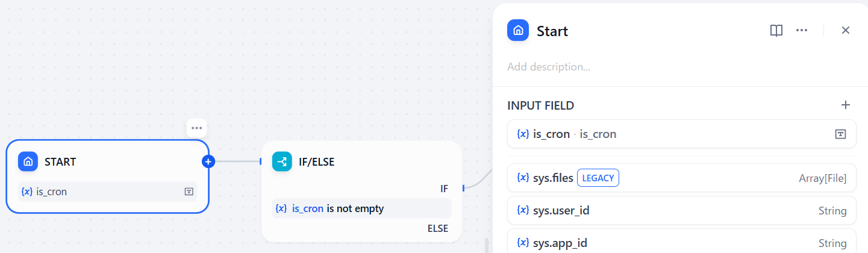Click the blue Start icon in panel header

click(518, 31)
